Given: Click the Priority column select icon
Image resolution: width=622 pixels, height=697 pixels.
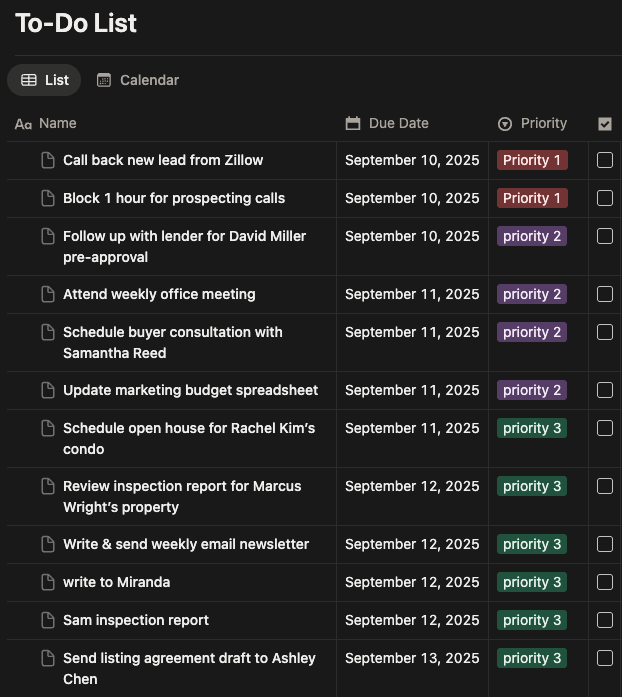Looking at the screenshot, I should coord(505,124).
